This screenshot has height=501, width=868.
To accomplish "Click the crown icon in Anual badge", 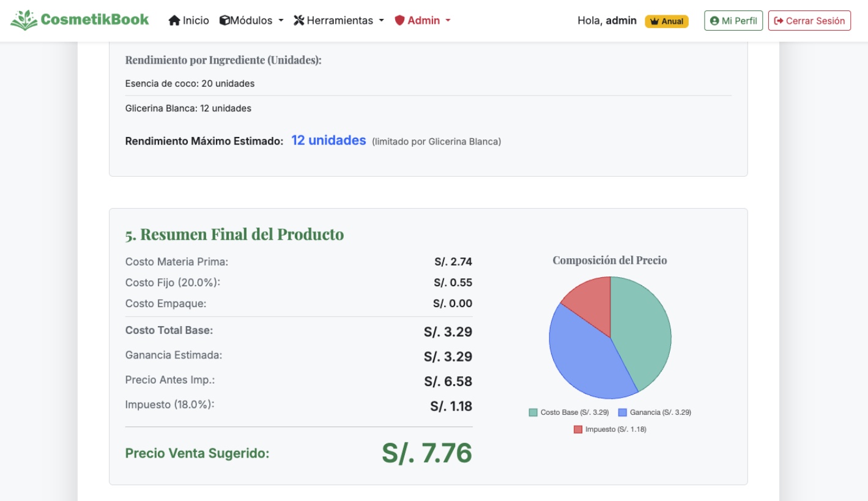I will pyautogui.click(x=654, y=21).
